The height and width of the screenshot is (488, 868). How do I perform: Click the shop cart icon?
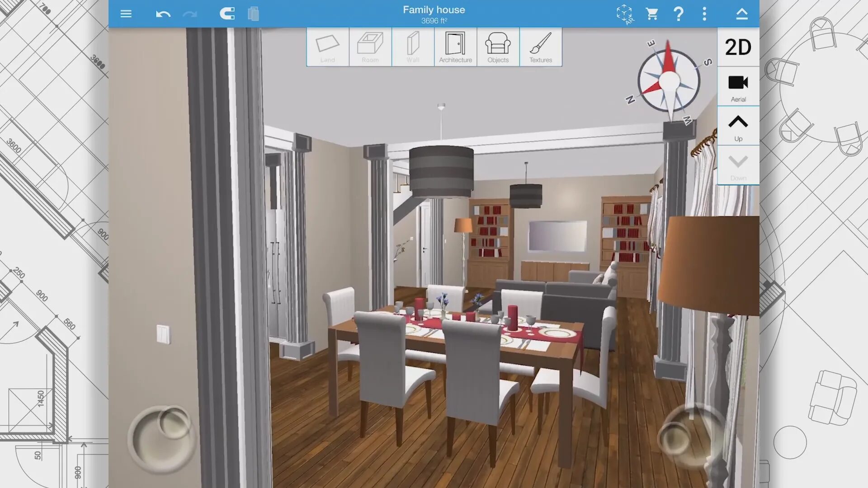coord(651,13)
